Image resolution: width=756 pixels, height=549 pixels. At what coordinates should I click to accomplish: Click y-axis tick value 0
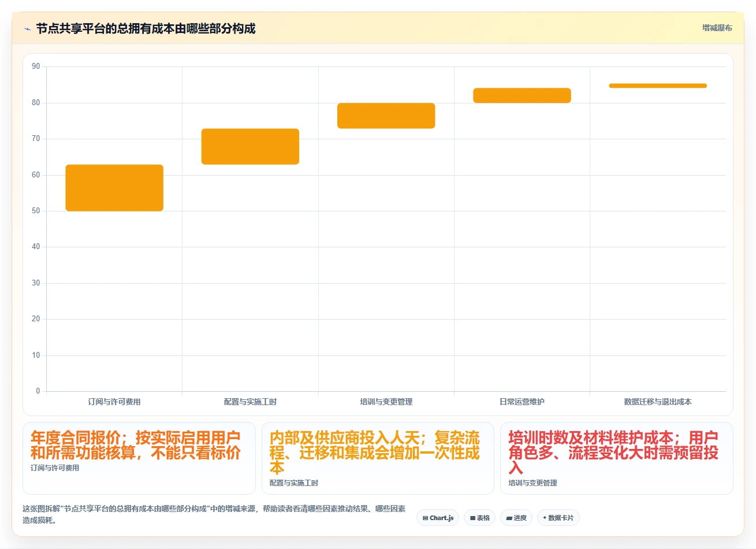tap(38, 391)
